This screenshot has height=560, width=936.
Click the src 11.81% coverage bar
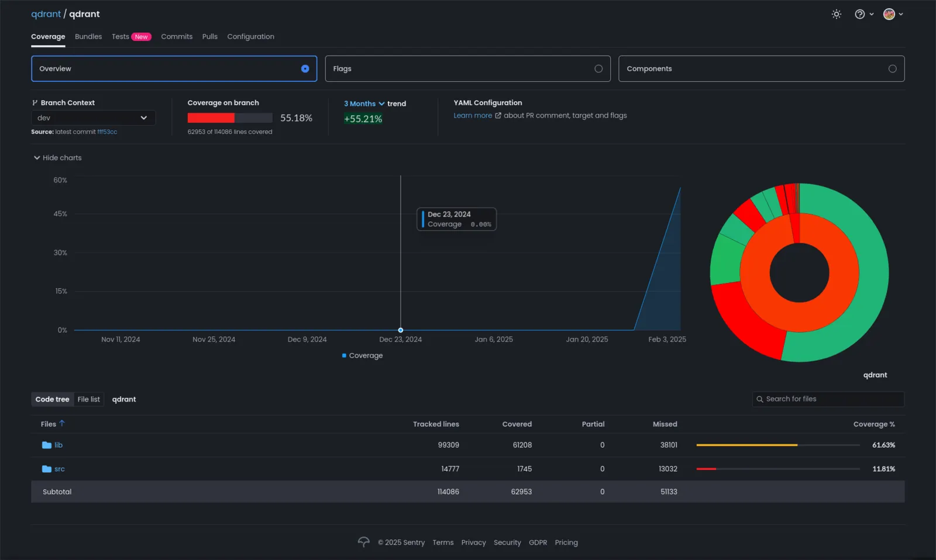[778, 469]
